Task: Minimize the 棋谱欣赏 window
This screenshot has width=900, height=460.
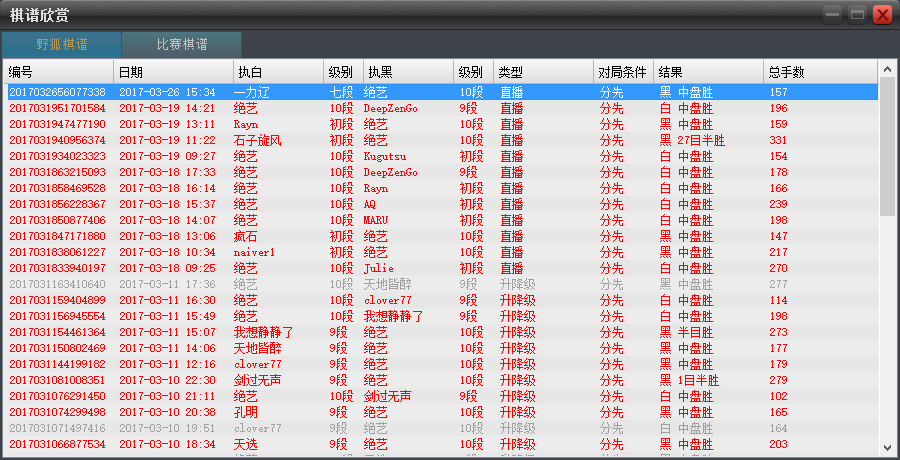Action: pos(832,14)
